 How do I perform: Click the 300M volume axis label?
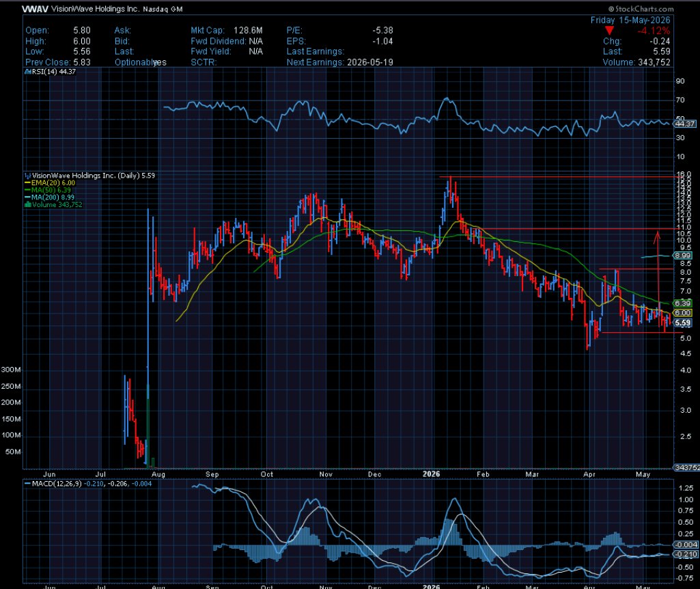11,370
